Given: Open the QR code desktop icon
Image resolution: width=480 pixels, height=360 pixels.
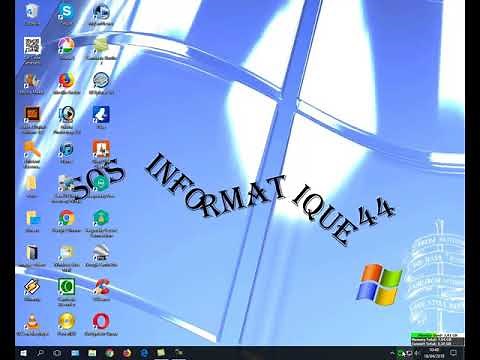Looking at the screenshot, I should [x=32, y=46].
